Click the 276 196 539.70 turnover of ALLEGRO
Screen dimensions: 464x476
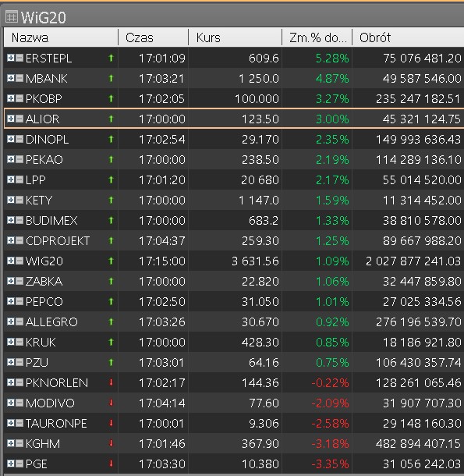(418, 321)
